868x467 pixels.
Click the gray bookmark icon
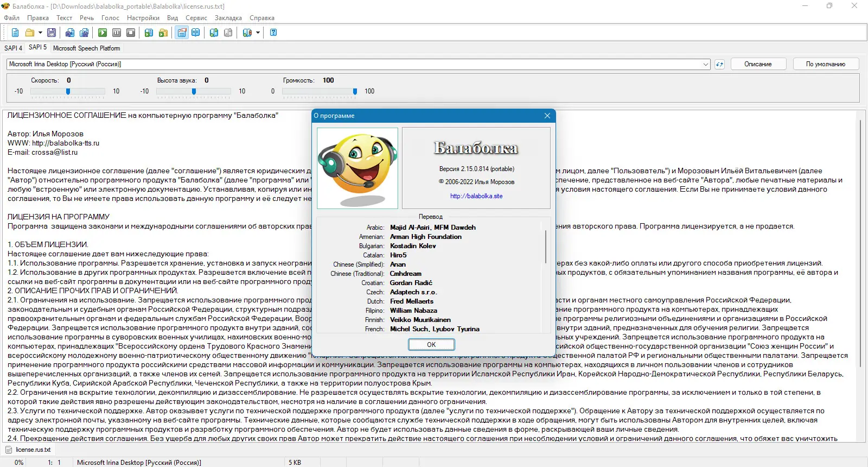click(x=228, y=33)
